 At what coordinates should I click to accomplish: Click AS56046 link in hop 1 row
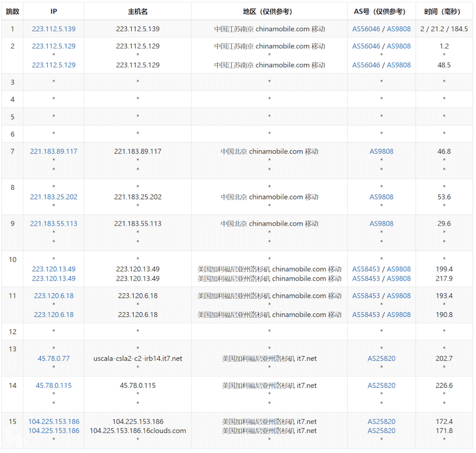pos(366,29)
